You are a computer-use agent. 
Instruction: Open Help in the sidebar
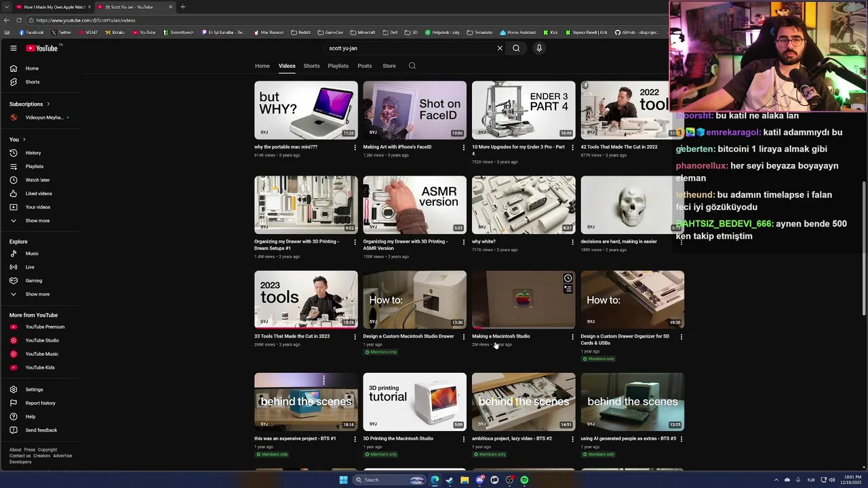point(41,417)
